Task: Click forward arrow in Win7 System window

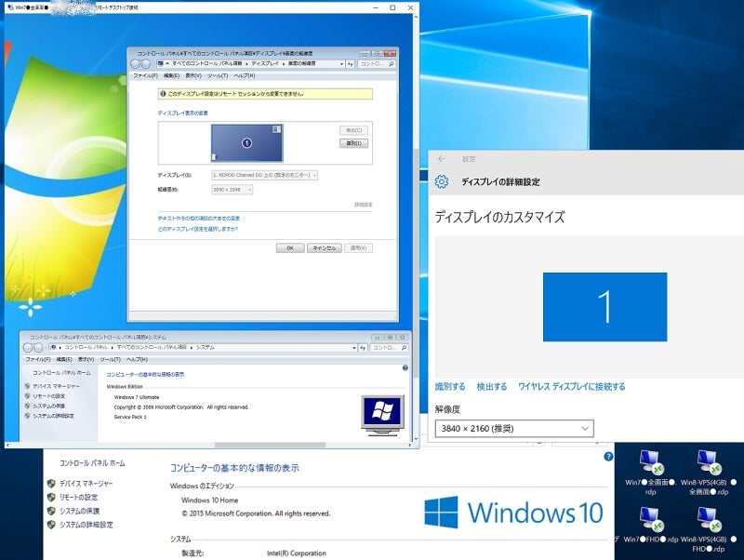Action: coord(38,348)
